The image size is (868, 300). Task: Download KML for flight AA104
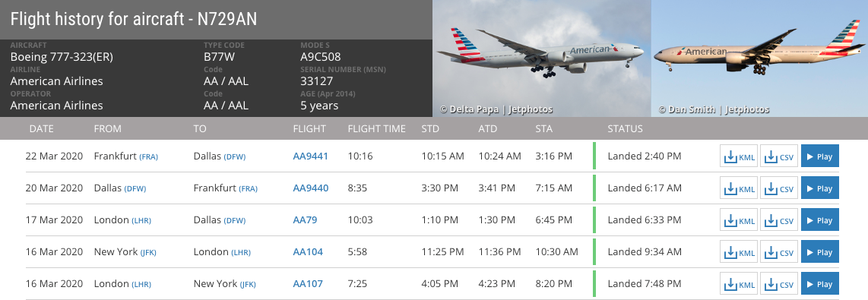pyautogui.click(x=739, y=252)
